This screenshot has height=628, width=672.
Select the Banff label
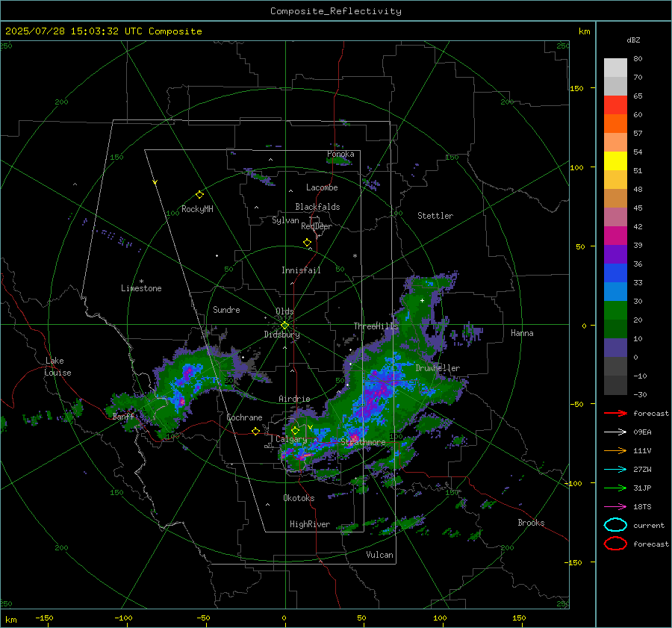123,417
